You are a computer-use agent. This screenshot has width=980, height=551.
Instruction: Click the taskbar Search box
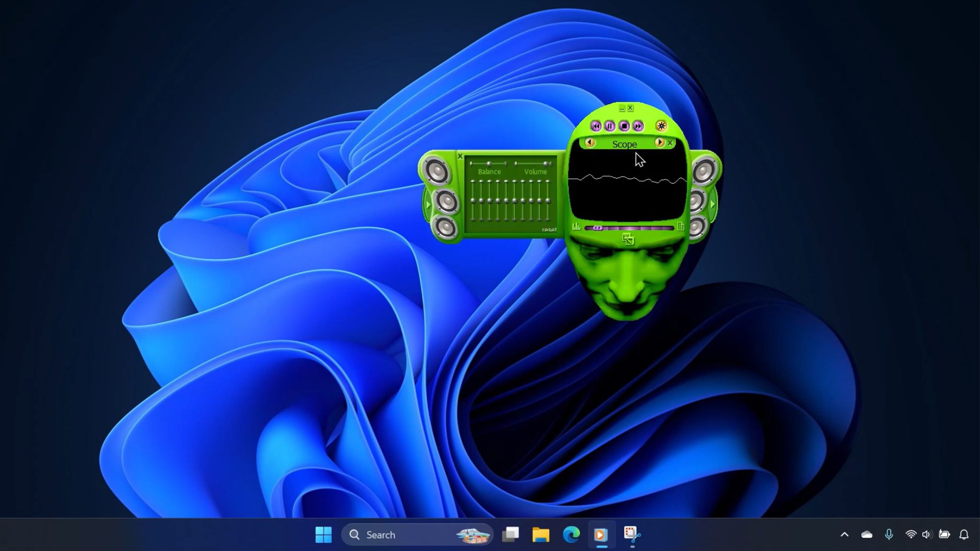(x=417, y=535)
